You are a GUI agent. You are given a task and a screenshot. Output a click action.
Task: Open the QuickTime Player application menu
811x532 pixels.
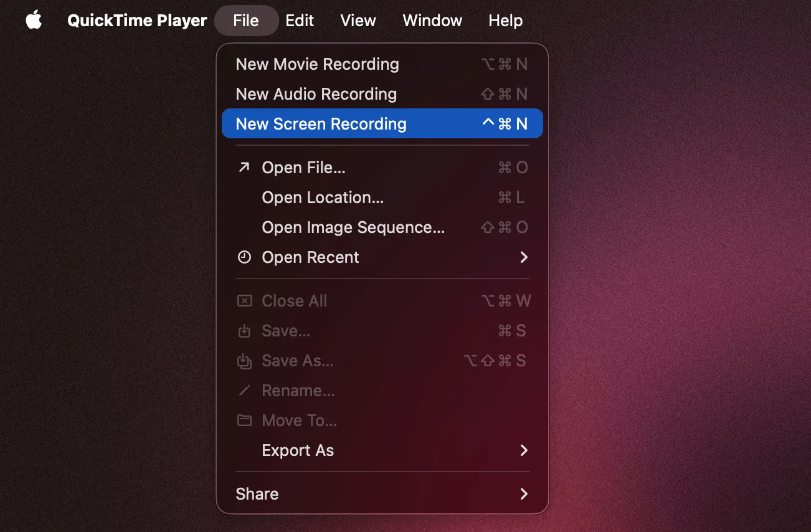(136, 20)
